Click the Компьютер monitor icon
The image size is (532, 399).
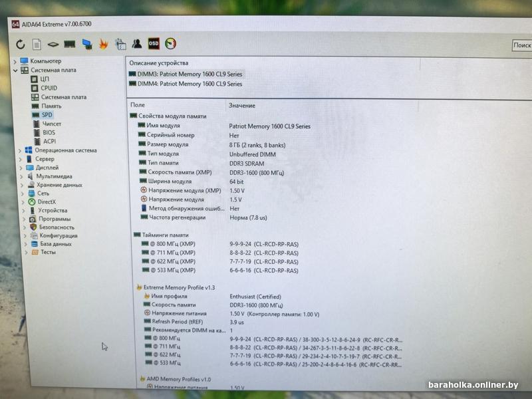point(24,61)
